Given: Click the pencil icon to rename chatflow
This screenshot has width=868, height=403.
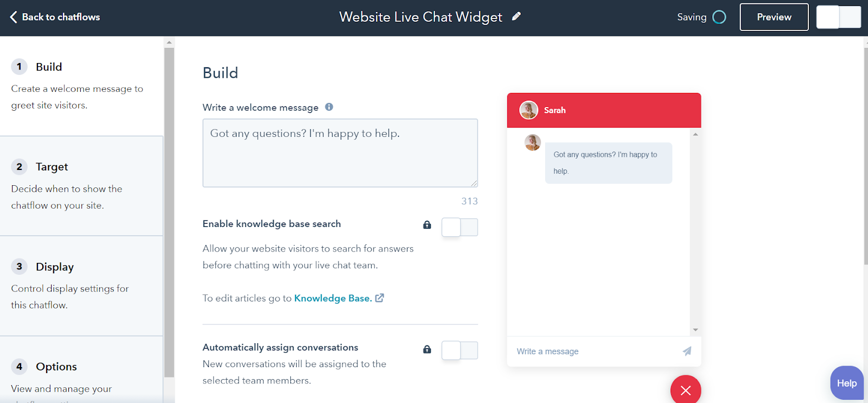Looking at the screenshot, I should [x=516, y=16].
